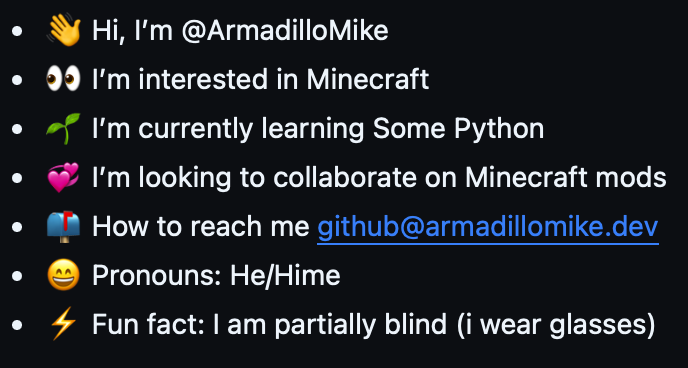688x368 pixels.
Task: Click the revolving hearts emoji
Action: (64, 178)
